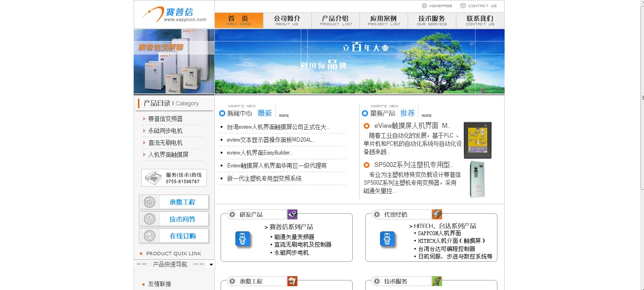644x290 pixels.
Task: Click the SP500Z inverter product thumbnail
Action: pos(477,179)
